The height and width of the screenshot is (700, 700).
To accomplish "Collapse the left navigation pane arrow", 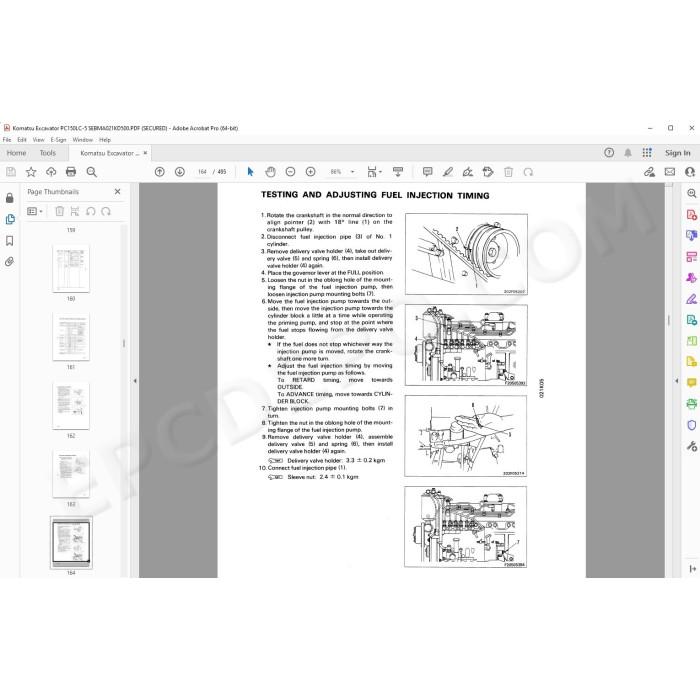I will pos(135,381).
